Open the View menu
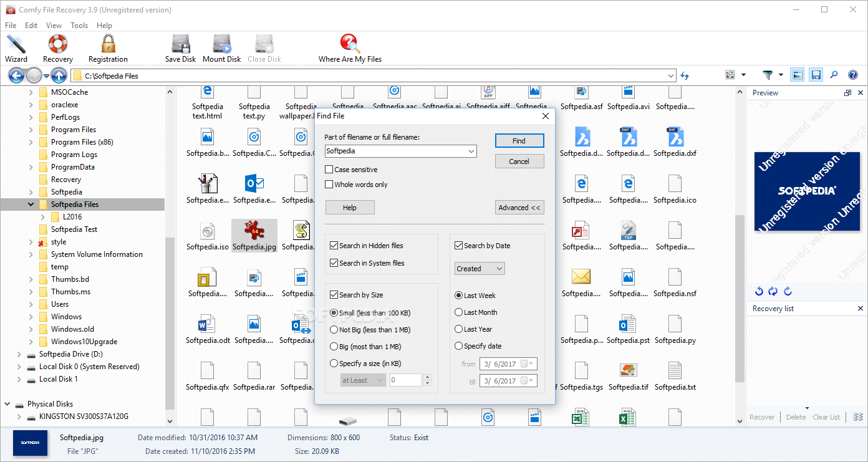The width and height of the screenshot is (868, 462). pos(54,26)
